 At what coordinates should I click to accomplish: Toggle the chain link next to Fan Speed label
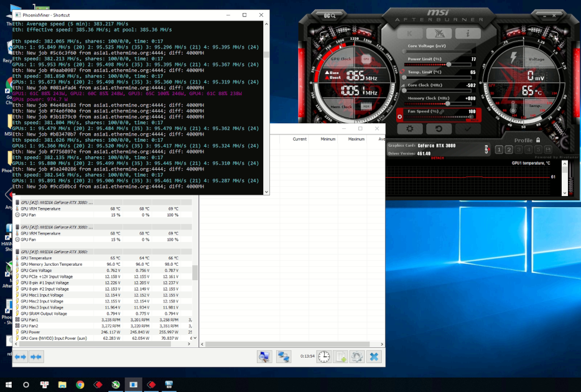[x=442, y=111]
